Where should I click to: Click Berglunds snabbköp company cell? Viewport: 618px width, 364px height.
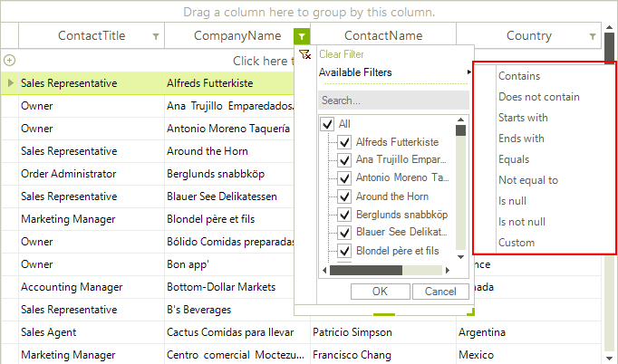click(x=229, y=174)
